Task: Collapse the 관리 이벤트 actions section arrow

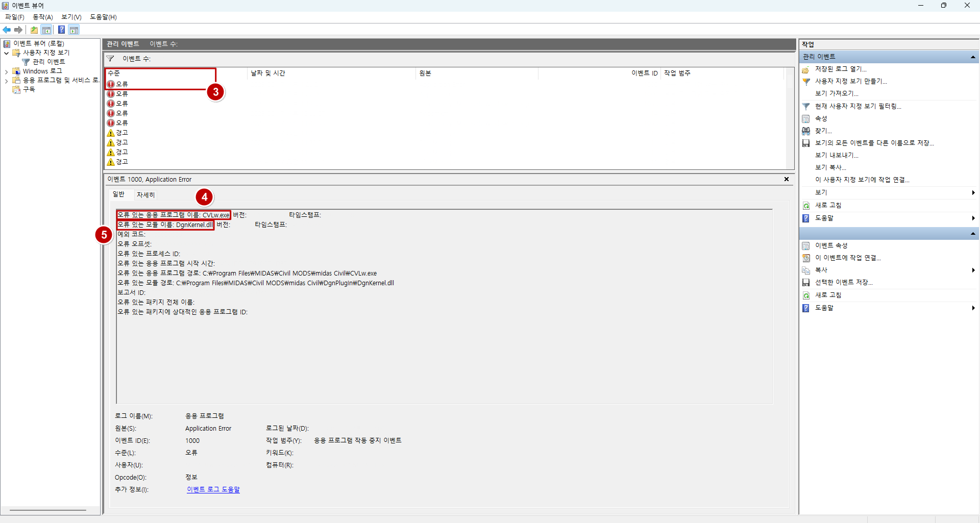Action: [973, 57]
